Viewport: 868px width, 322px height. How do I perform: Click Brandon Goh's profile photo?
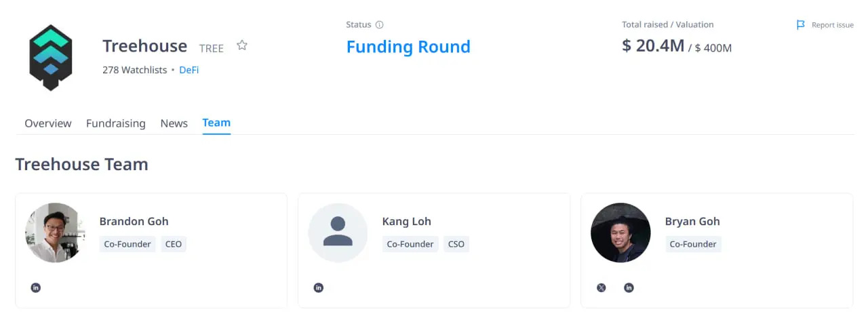[55, 233]
